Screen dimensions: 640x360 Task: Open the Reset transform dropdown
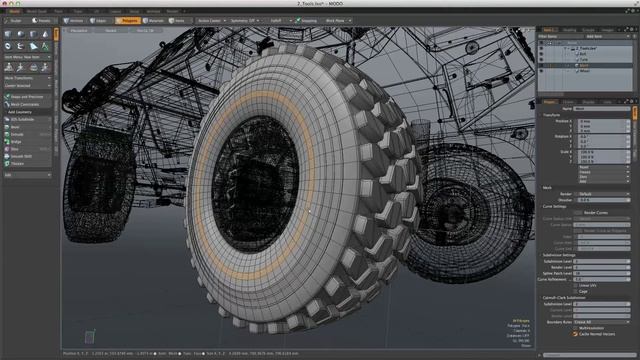pos(604,167)
